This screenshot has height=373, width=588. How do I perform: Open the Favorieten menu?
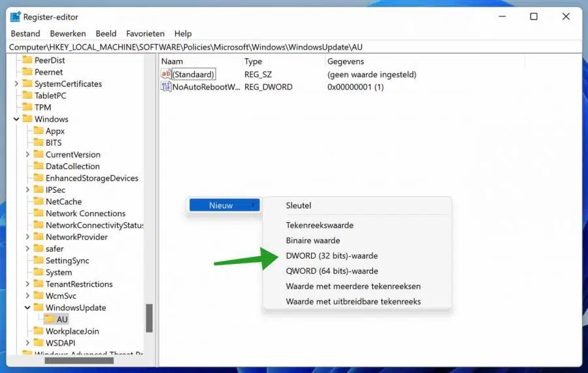pyautogui.click(x=145, y=34)
